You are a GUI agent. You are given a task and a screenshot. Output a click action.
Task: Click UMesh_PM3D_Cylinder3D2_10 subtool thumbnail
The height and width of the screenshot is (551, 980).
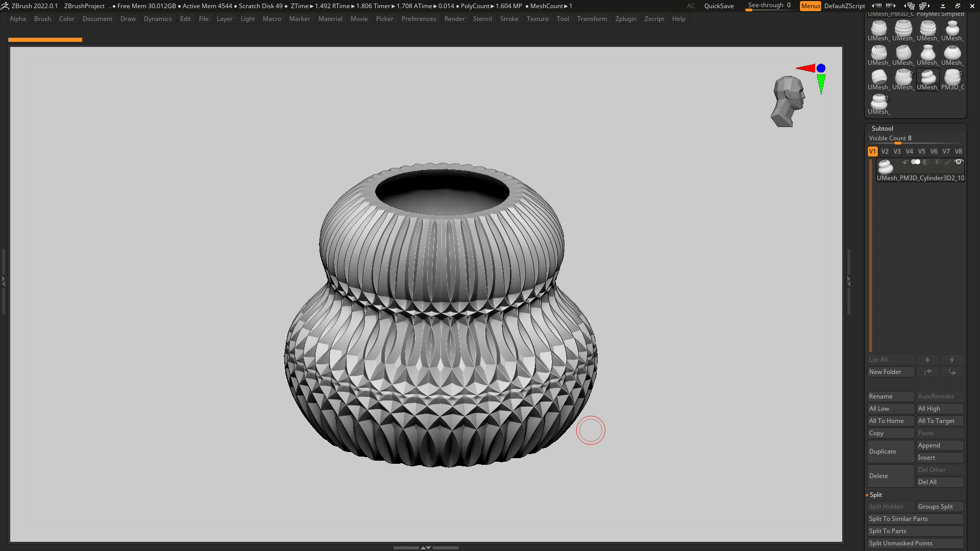pos(885,167)
